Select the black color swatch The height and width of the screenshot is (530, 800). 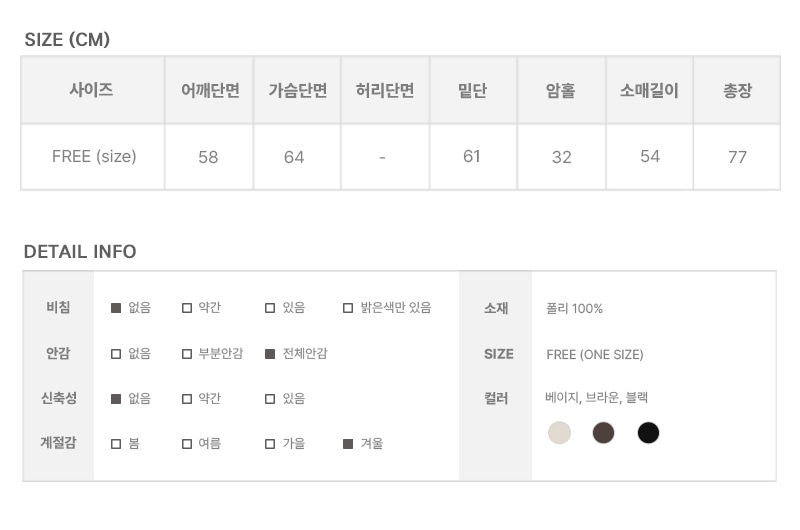pyautogui.click(x=648, y=433)
